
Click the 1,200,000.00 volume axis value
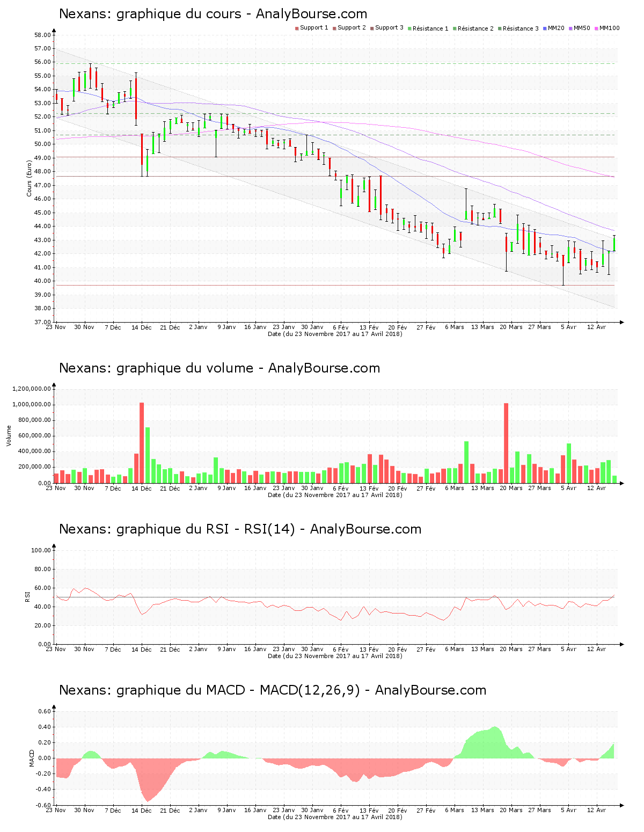pyautogui.click(x=31, y=389)
